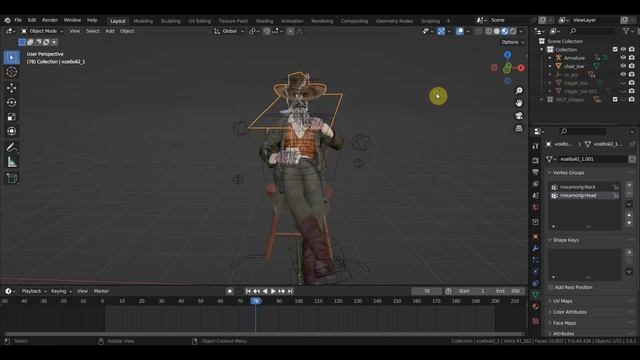The height and width of the screenshot is (360, 640).
Task: Switch to the Sculpting workspace tab
Action: pos(171,21)
